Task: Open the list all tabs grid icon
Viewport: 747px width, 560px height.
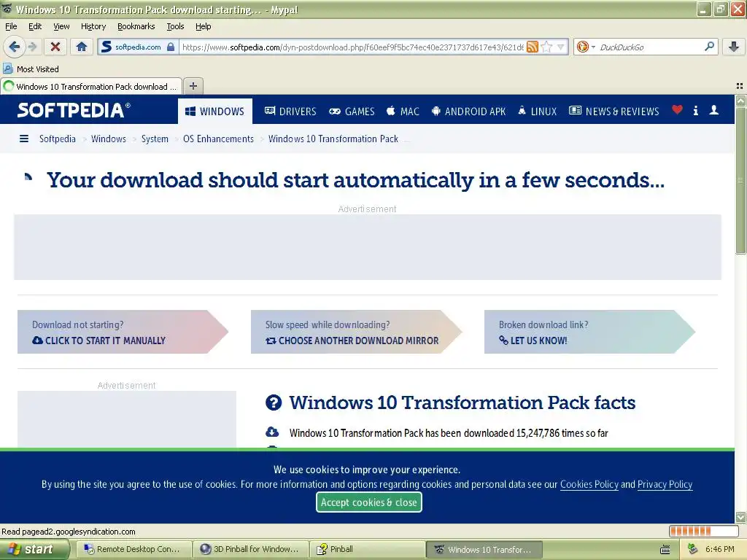Action: point(740,86)
